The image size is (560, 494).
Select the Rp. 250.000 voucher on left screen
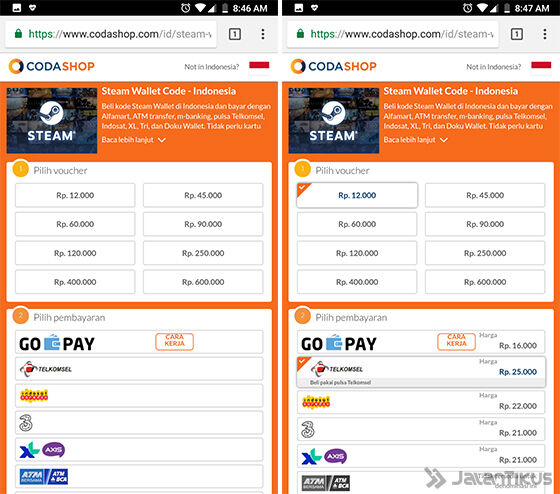(203, 253)
